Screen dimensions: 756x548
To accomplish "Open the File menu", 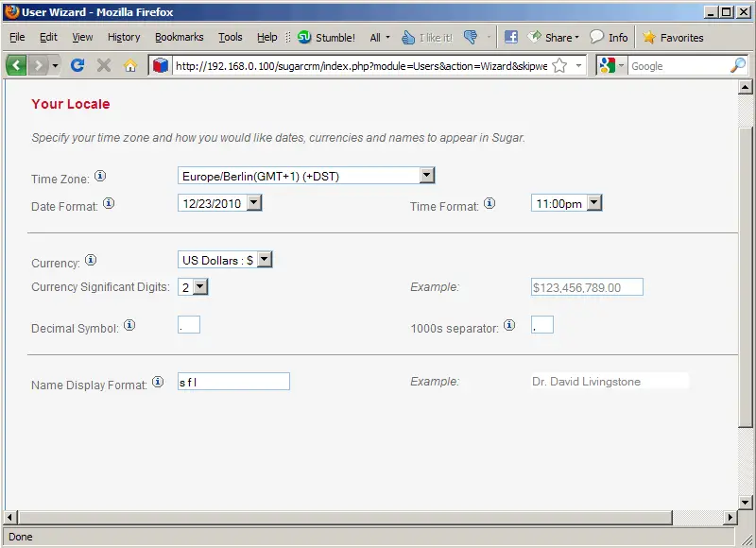I will [x=17, y=37].
